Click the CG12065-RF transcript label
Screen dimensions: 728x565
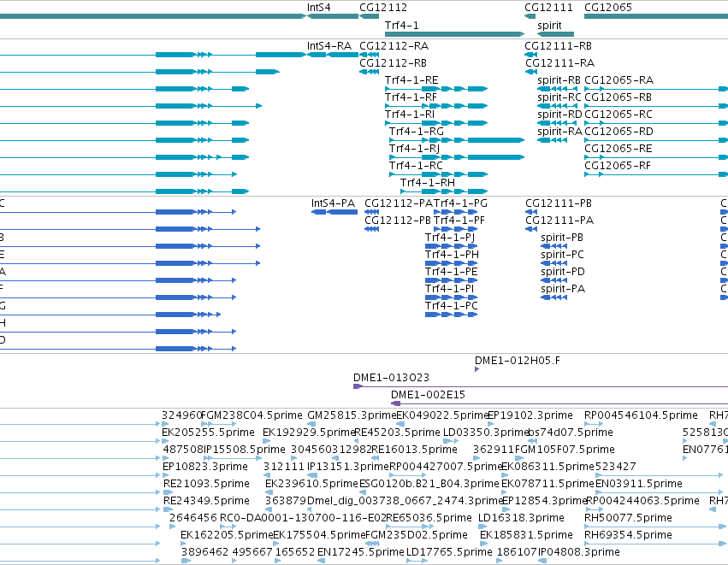coord(618,166)
